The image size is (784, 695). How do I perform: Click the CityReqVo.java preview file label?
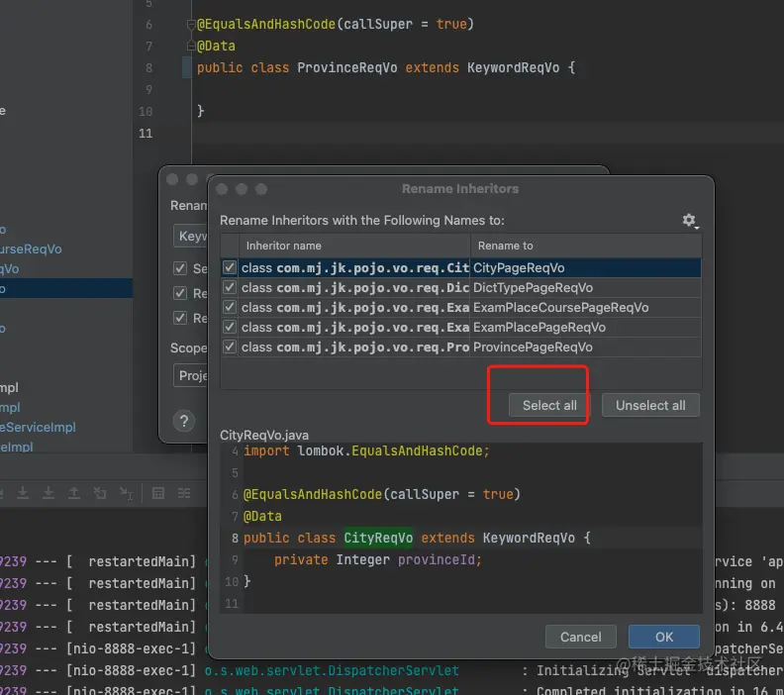(264, 435)
